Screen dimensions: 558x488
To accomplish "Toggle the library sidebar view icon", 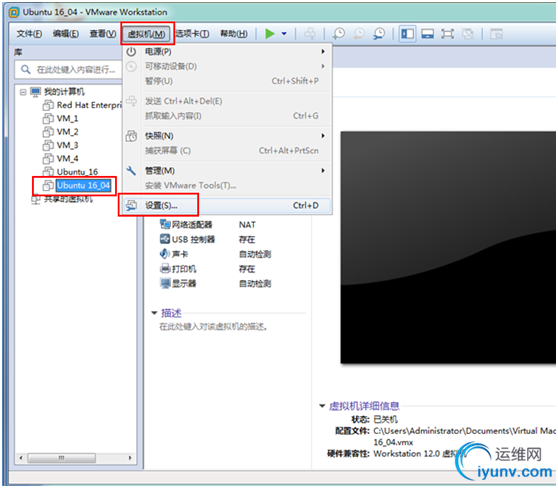I will (x=407, y=34).
